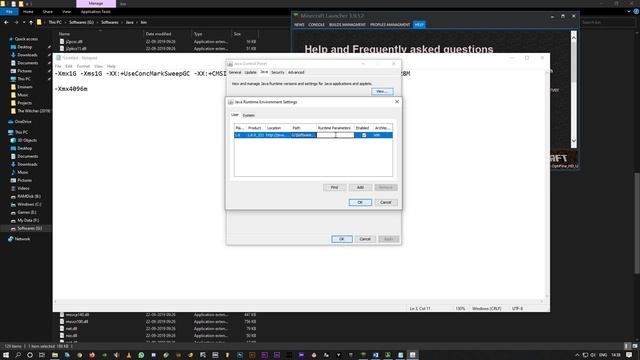Click OK in Java Runtime Environment Settings

point(360,202)
